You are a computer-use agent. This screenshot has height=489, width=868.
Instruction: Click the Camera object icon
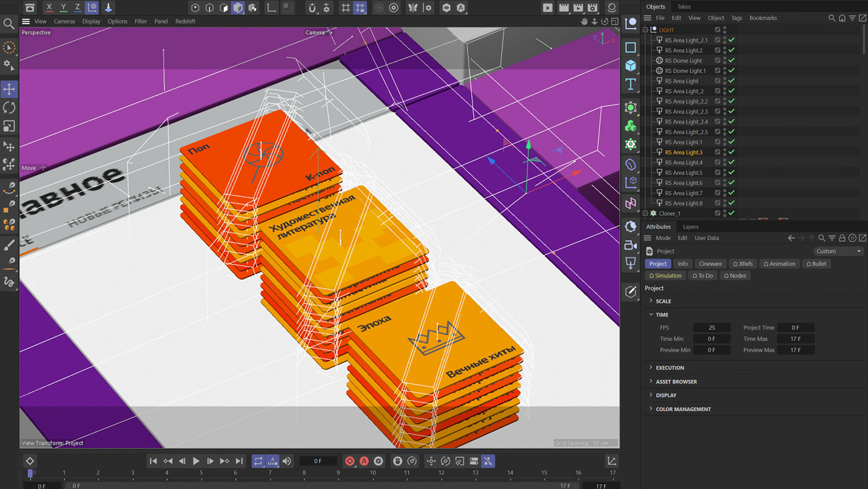[631, 245]
